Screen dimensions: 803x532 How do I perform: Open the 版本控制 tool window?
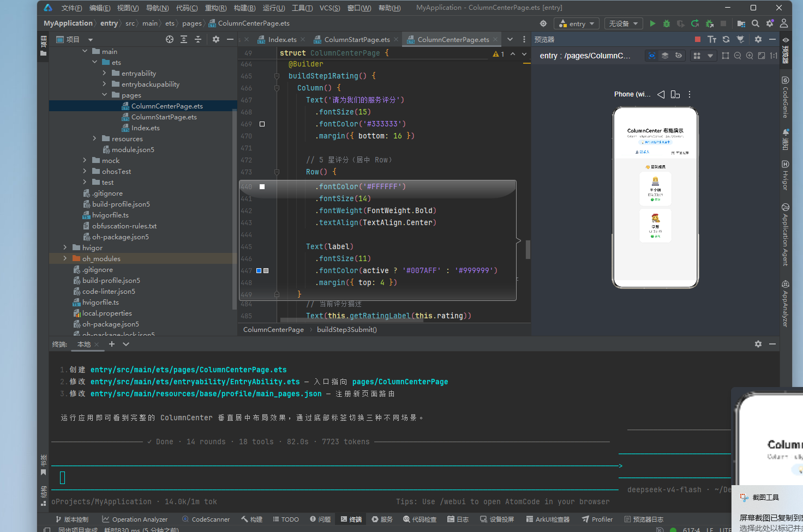(x=71, y=519)
